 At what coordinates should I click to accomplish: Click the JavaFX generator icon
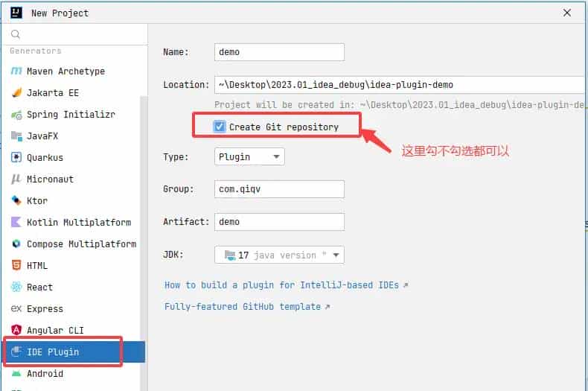tap(16, 136)
